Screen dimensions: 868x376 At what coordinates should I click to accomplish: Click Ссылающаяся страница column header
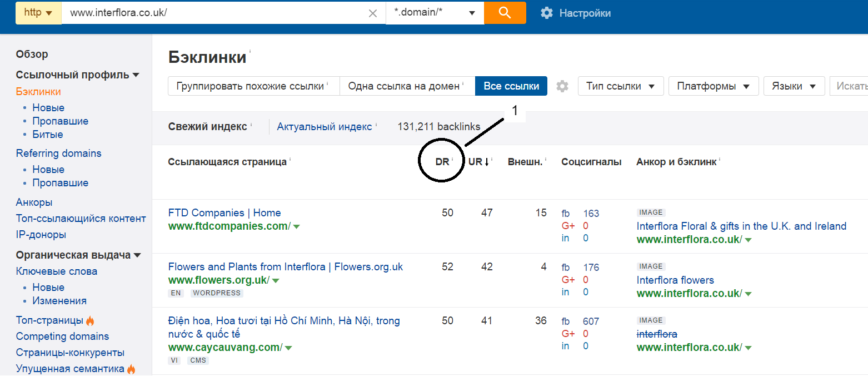pos(227,162)
